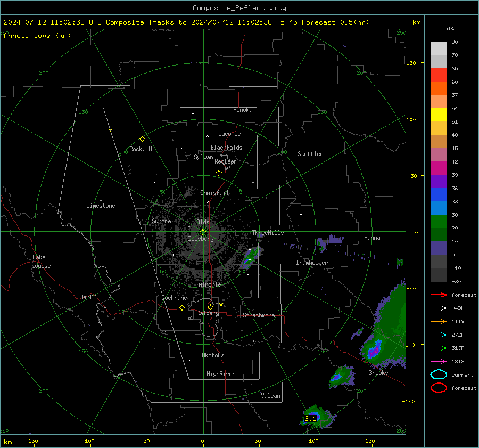This screenshot has width=479, height=448.
Task: Click the Sundre city label
Action: coord(161,221)
